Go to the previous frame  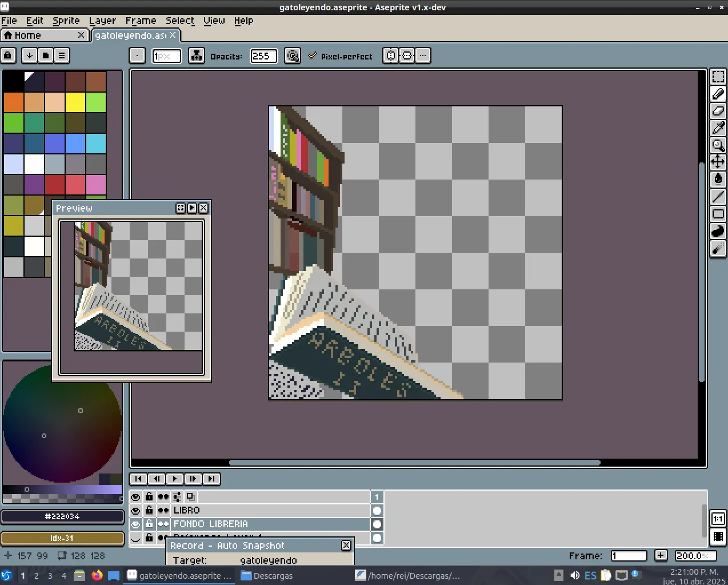(x=157, y=479)
